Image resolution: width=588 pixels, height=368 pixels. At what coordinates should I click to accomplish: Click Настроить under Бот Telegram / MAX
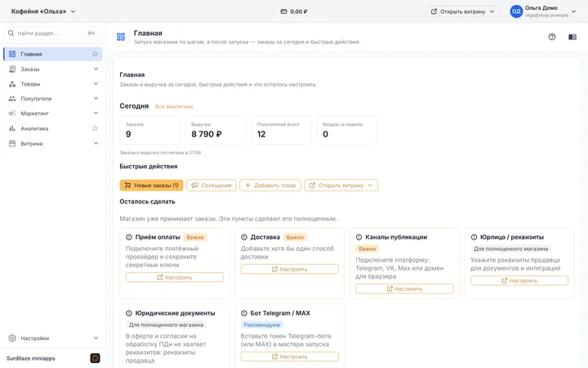290,357
